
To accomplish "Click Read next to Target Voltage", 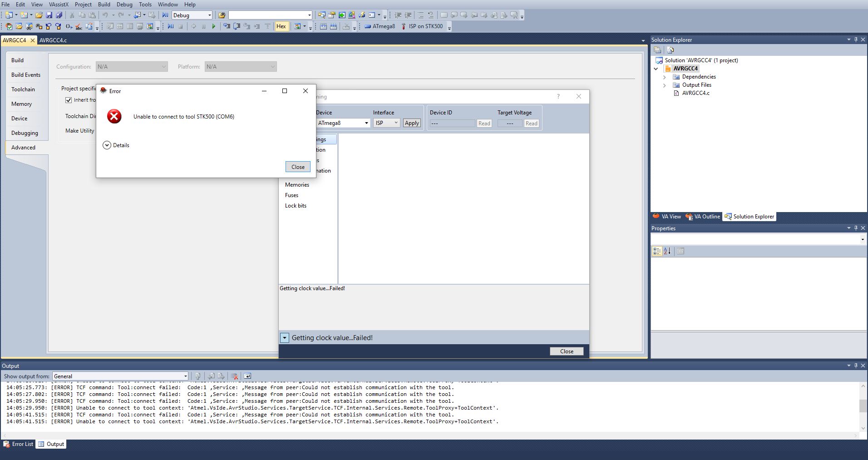I will [531, 124].
